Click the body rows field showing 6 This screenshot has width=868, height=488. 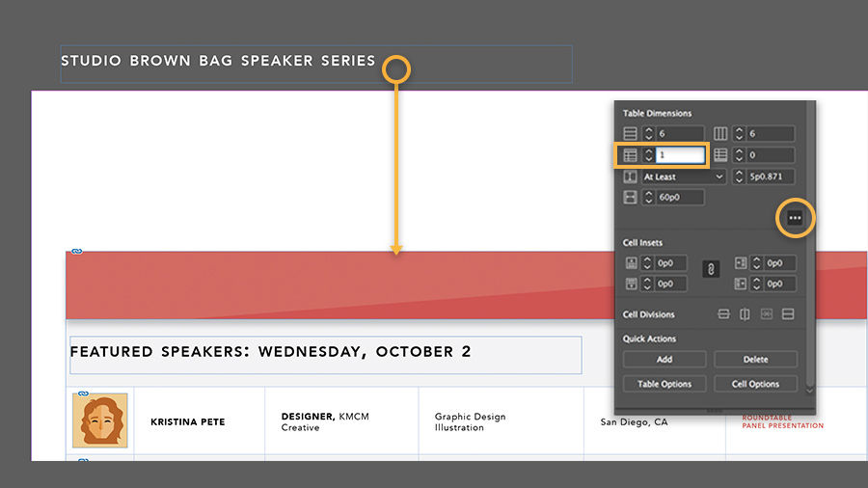pyautogui.click(x=680, y=133)
